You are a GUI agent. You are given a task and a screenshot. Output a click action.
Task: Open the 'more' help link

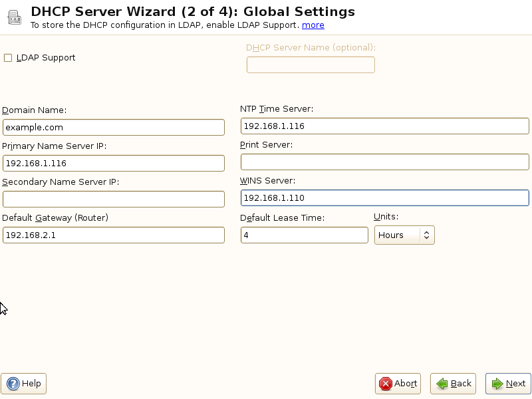(x=313, y=25)
